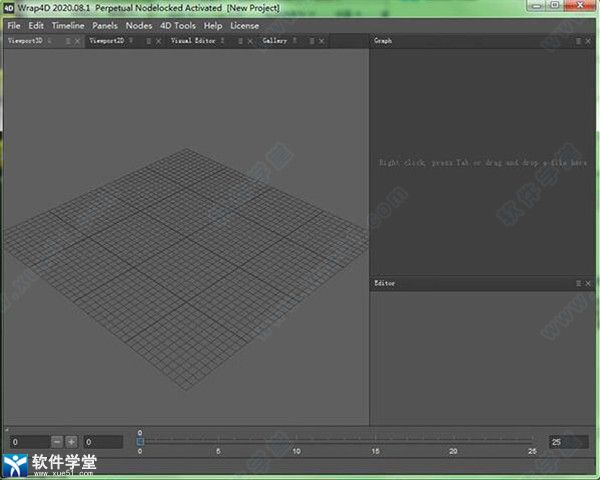Click the Wrap4D app icon in title bar

coord(8,8)
